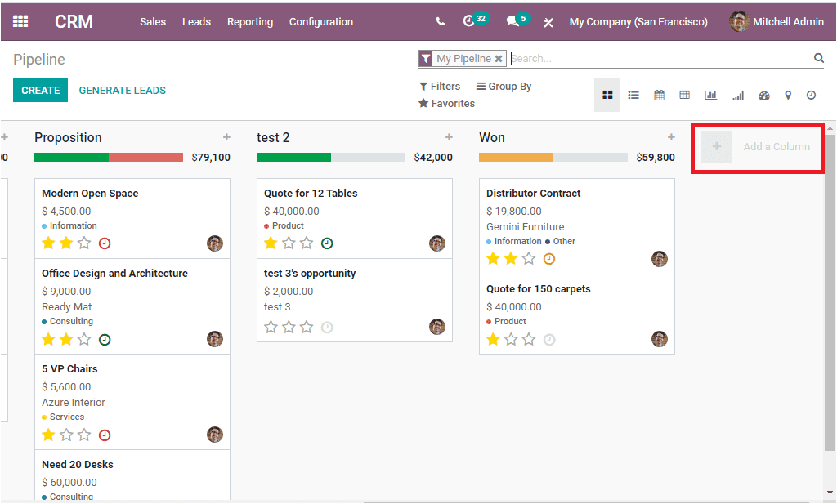The image size is (837, 504).
Task: Open the graph view
Action: (710, 95)
